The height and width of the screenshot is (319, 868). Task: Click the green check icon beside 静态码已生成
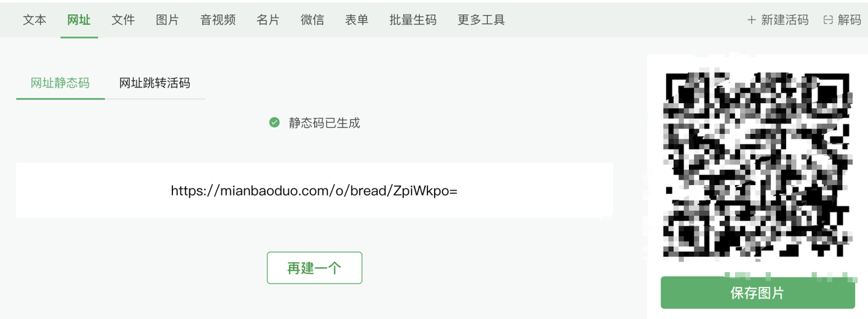point(274,122)
